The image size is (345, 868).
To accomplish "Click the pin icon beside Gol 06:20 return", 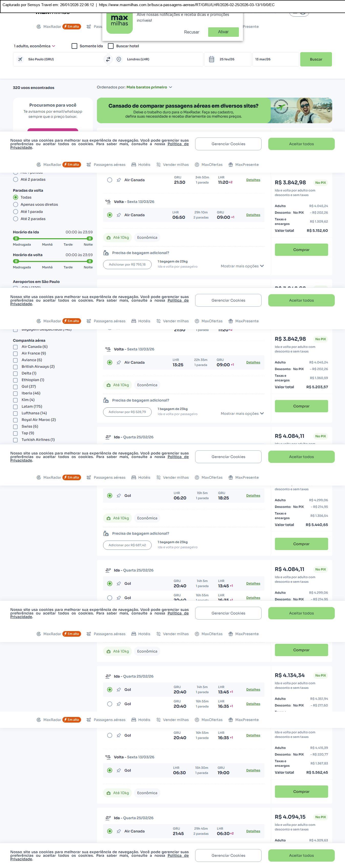I will click(x=119, y=496).
